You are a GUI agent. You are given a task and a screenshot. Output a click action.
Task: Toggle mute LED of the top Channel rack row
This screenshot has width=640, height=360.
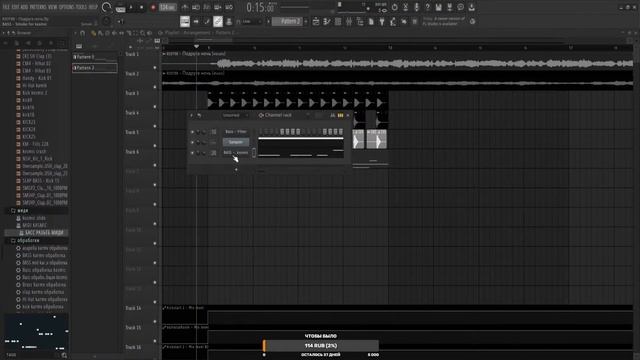(192, 132)
